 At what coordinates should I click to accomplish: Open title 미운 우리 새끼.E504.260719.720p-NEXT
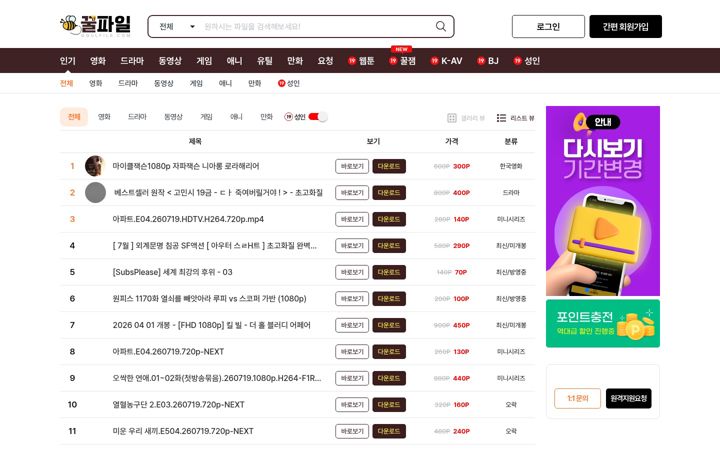point(183,431)
